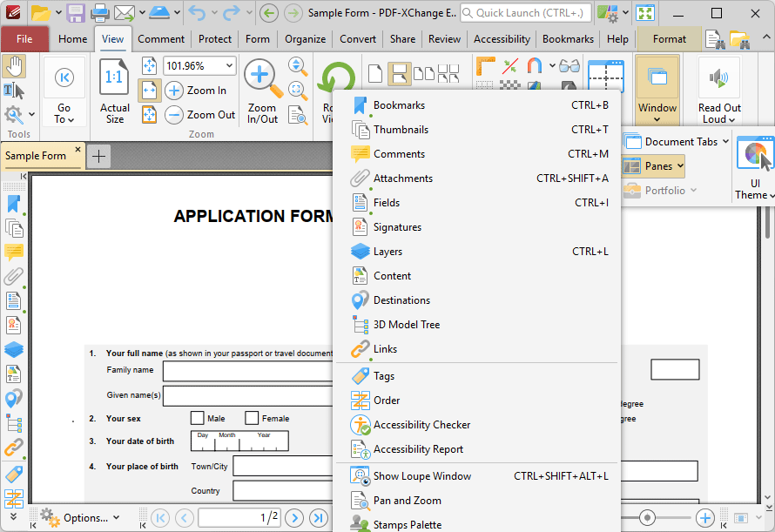This screenshot has height=532, width=775.
Task: Click the Select Text tool icon
Action: tap(14, 91)
